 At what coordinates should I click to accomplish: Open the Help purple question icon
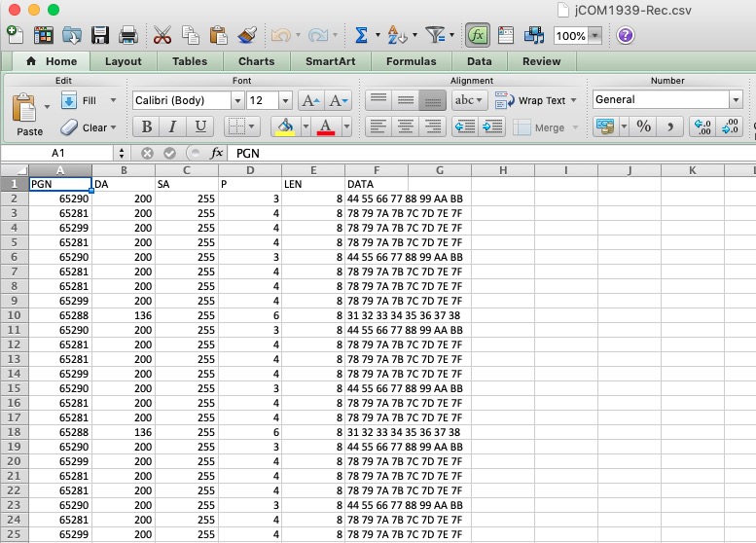point(626,36)
